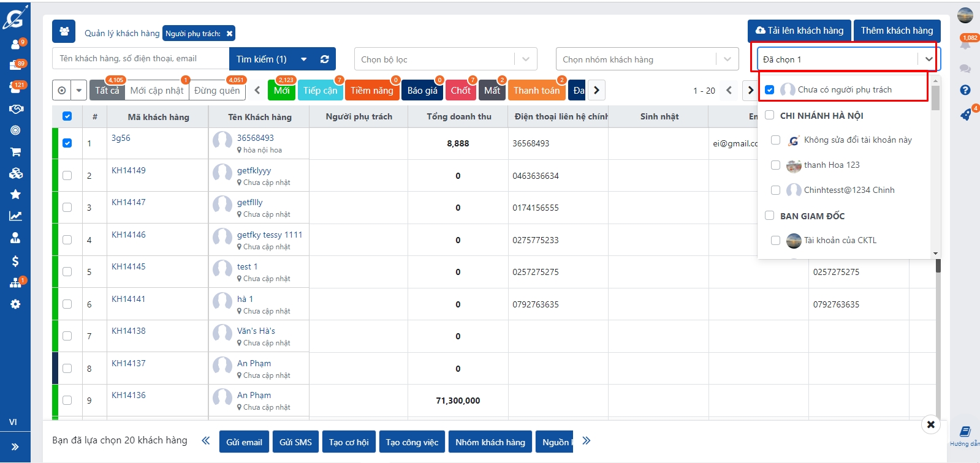Image resolution: width=980 pixels, height=463 pixels.
Task: Click the refresh search icon
Action: pyautogui.click(x=324, y=59)
